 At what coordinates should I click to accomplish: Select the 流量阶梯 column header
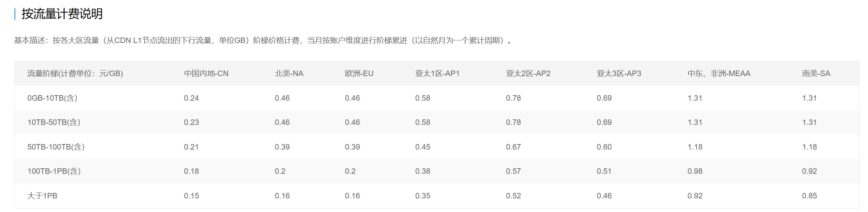click(75, 73)
